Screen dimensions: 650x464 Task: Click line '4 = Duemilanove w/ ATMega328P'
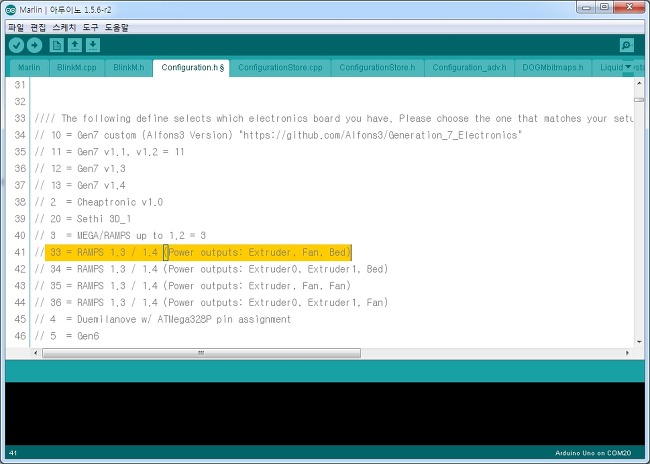[163, 319]
